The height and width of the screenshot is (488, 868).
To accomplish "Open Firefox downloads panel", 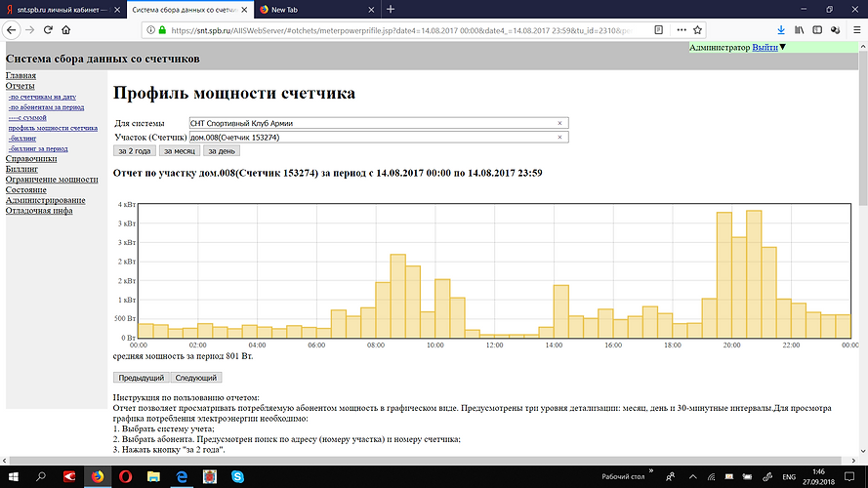I will (780, 30).
